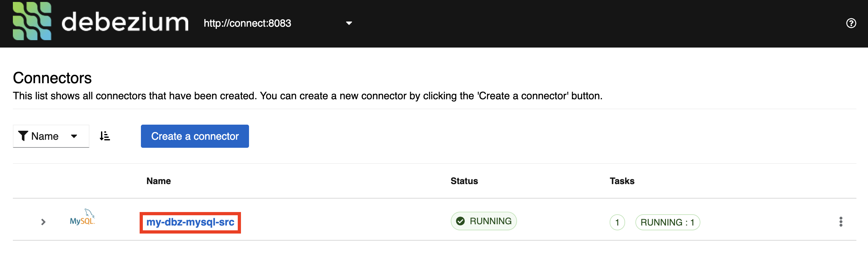This screenshot has width=868, height=257.
Task: Click the filter funnel icon
Action: coord(23,136)
